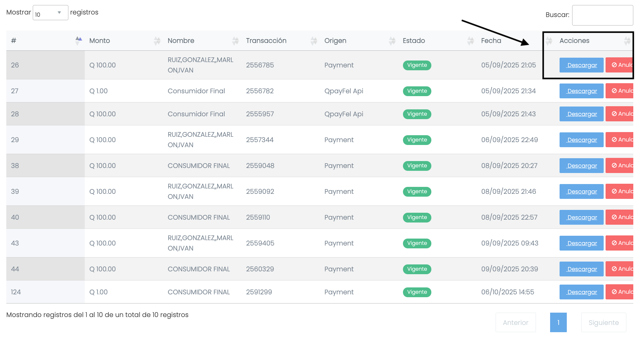Click Estado column sort arrows
This screenshot has width=644, height=341.
pyautogui.click(x=470, y=41)
